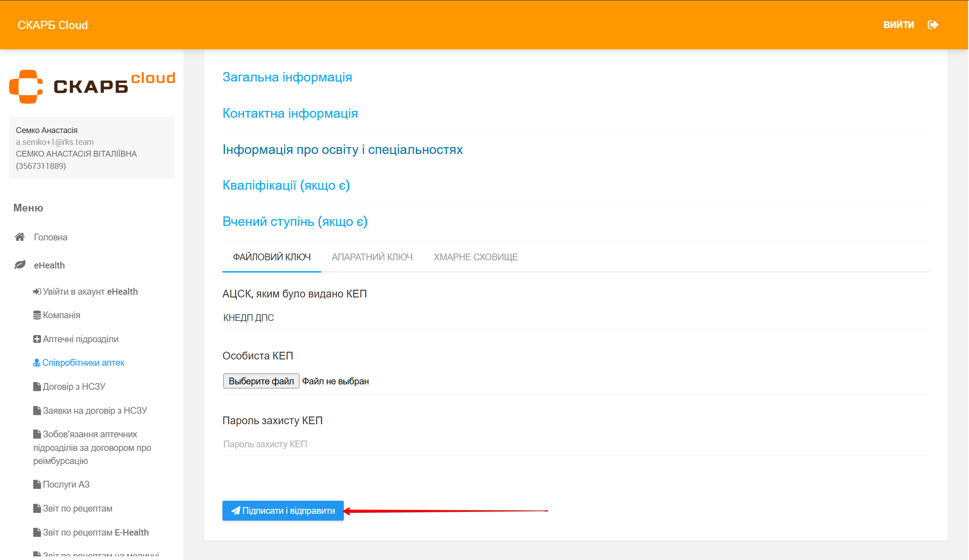
Task: Switch to the ХМАРНЕ СХОВИЩЕ tab
Action: [x=475, y=257]
